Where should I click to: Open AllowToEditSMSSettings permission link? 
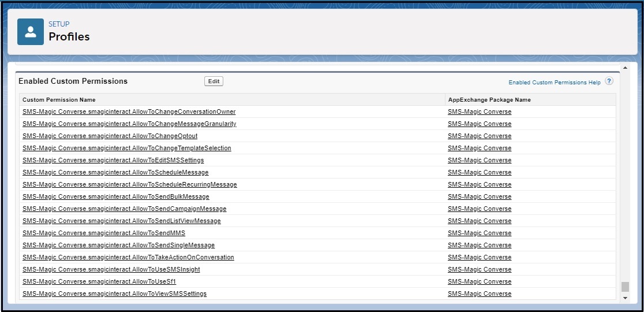(113, 160)
